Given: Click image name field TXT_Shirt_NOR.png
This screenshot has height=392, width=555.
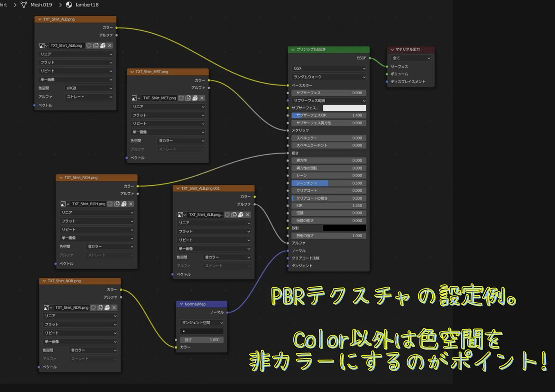Looking at the screenshot, I should (71, 307).
